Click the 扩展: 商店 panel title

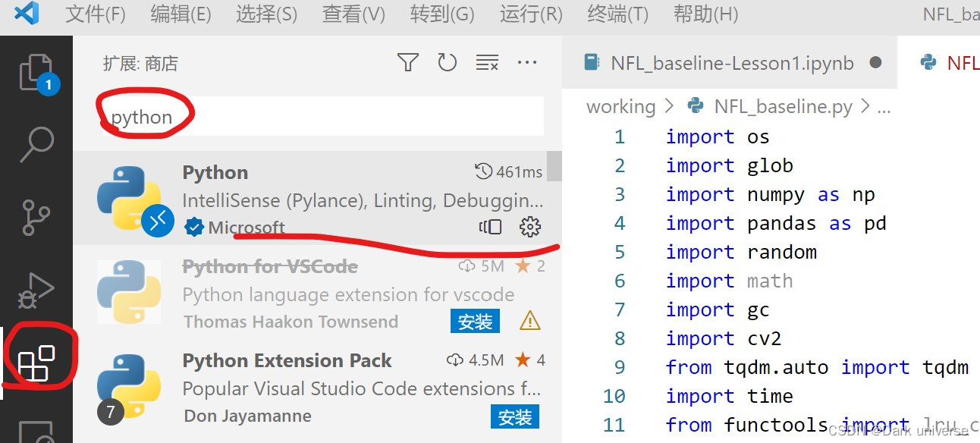point(140,64)
